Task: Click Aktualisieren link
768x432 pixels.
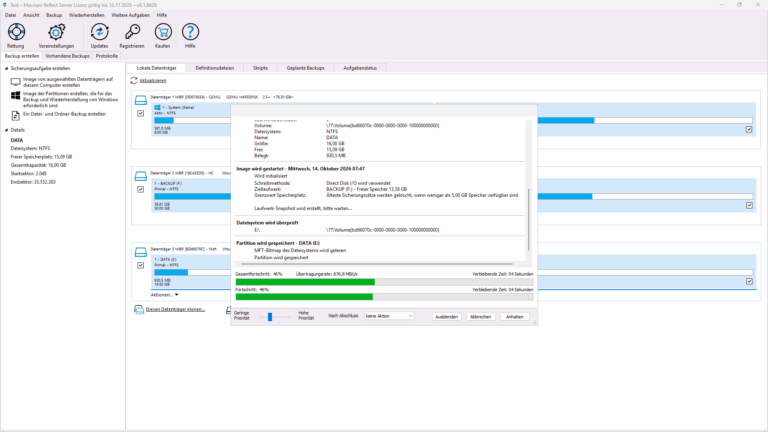Action: [153, 80]
